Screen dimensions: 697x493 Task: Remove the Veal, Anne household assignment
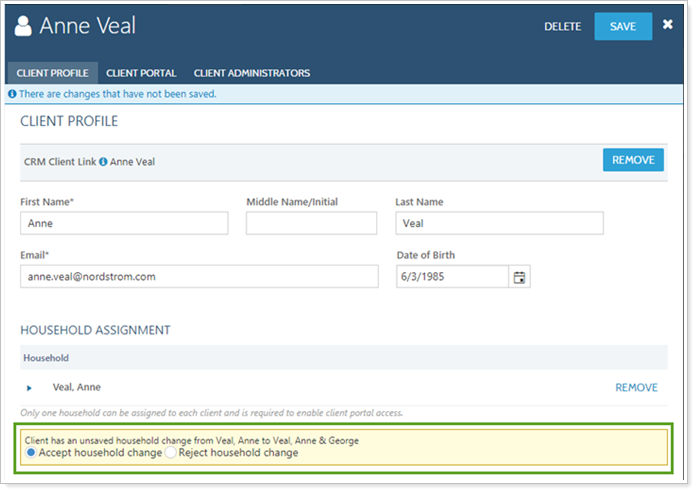click(x=636, y=388)
